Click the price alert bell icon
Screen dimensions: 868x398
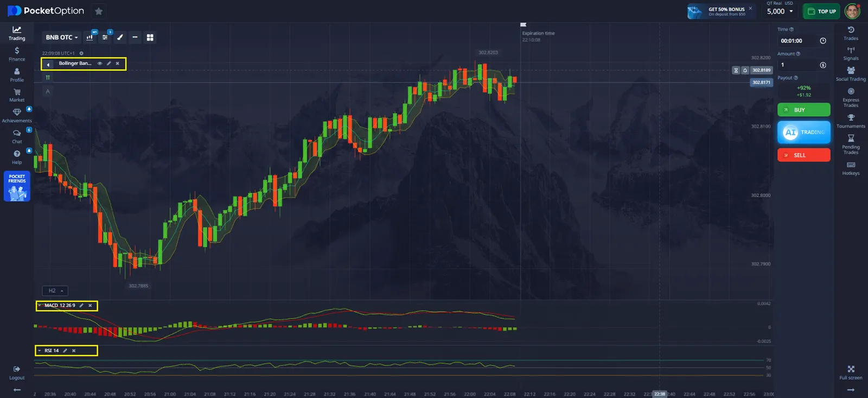point(745,71)
